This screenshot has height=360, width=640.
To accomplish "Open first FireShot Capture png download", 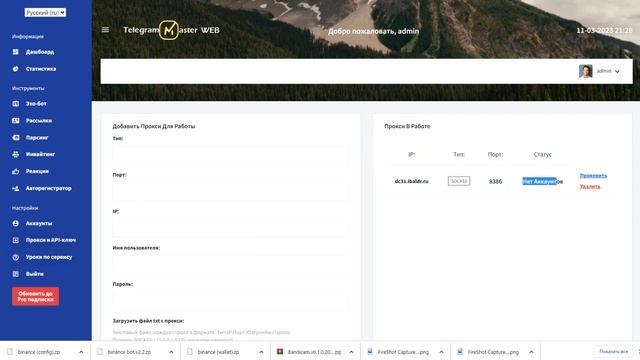I will 403,352.
